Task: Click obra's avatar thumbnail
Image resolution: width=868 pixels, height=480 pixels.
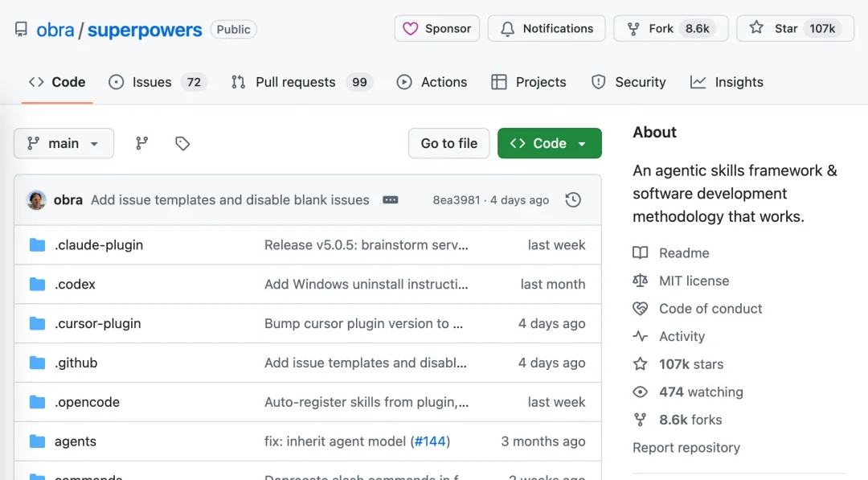Action: pyautogui.click(x=36, y=200)
